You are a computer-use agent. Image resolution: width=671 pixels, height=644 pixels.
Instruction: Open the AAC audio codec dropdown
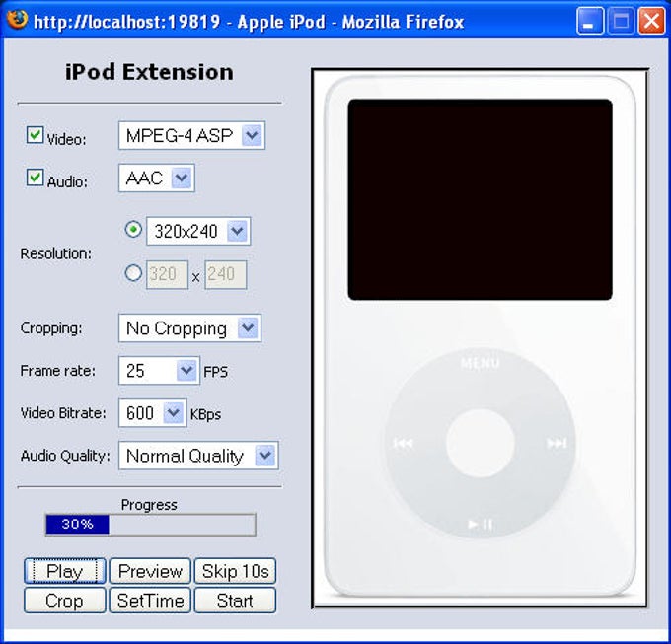point(157,178)
